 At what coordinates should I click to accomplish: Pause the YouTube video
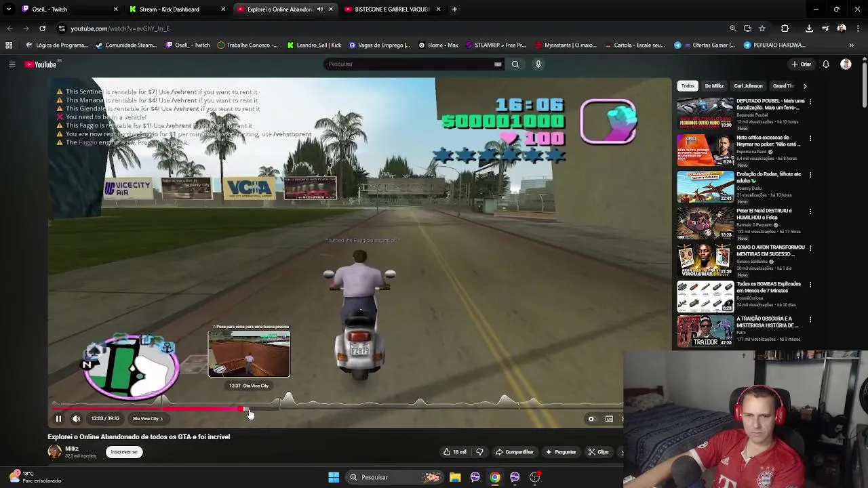click(58, 419)
